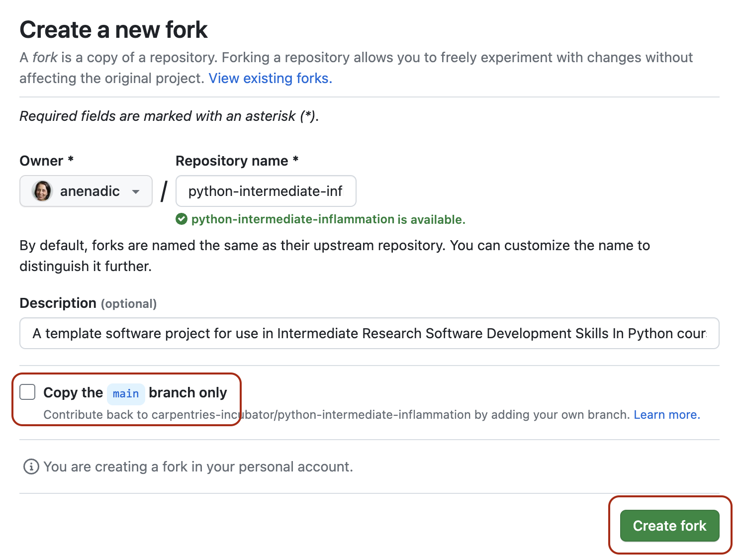Click anenadic's profile avatar icon
The width and height of the screenshot is (740, 560).
42,191
